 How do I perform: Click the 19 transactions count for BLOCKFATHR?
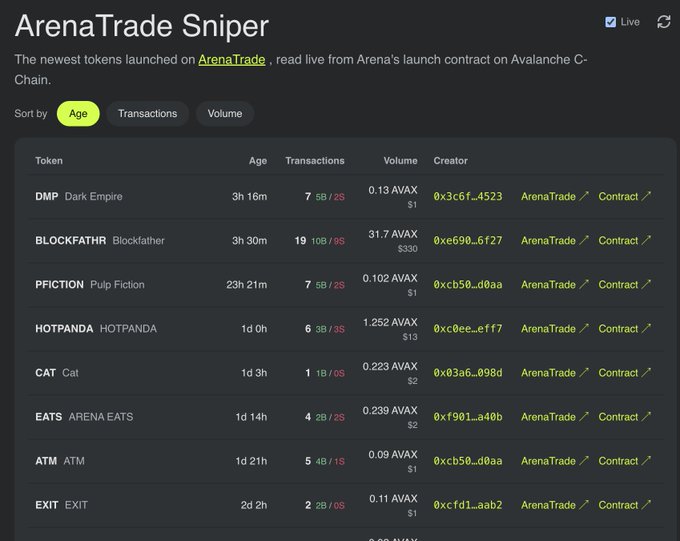click(x=300, y=241)
